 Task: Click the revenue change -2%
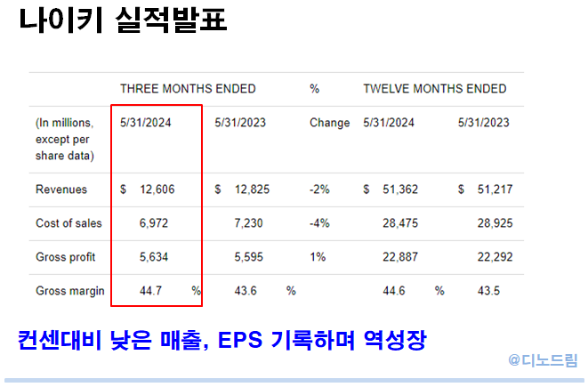319,189
